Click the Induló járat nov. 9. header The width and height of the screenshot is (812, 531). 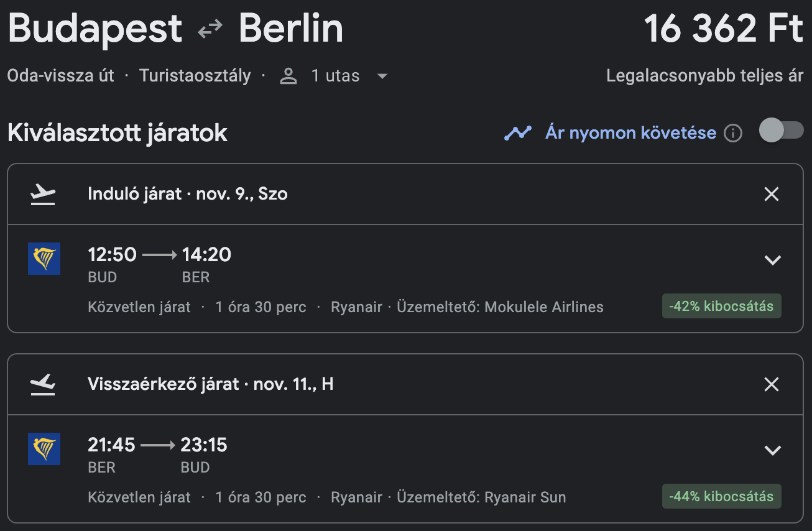click(x=187, y=194)
